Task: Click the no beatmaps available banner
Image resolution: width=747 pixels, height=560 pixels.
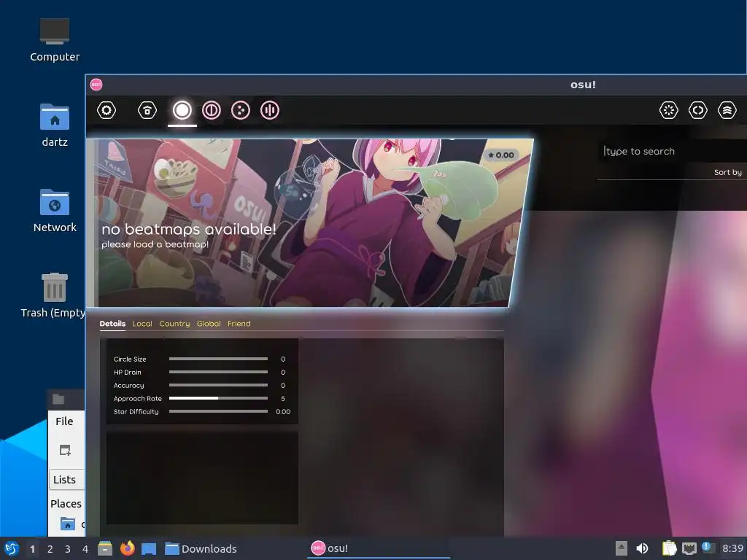Action: (309, 223)
